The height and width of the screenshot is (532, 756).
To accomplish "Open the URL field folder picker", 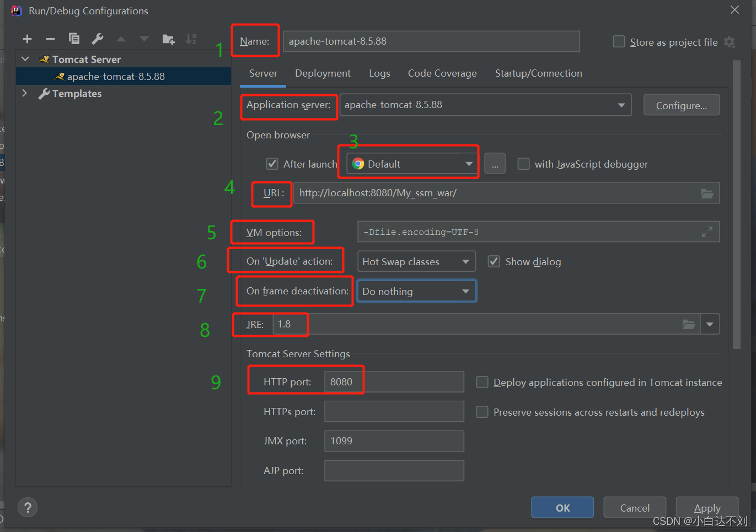I will [707, 193].
